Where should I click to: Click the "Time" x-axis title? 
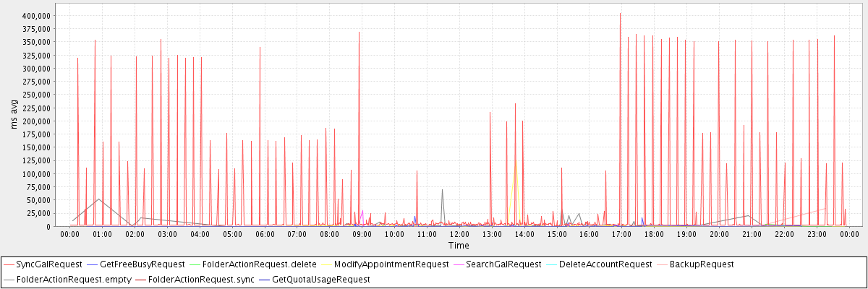tap(459, 246)
